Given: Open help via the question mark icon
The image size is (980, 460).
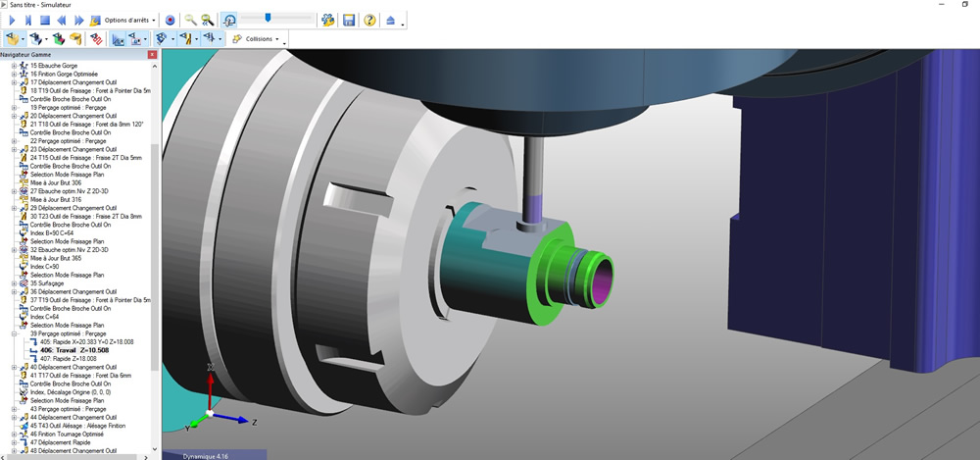Looking at the screenshot, I should pyautogui.click(x=369, y=20).
